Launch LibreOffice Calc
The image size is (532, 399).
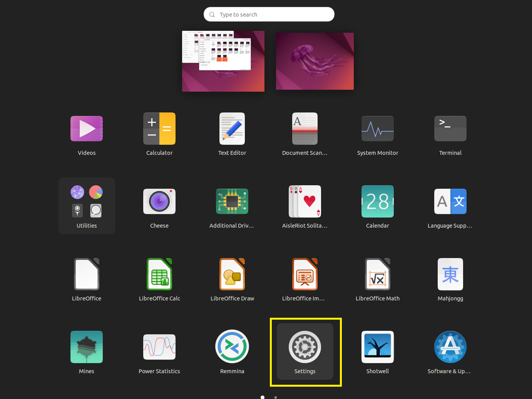click(159, 274)
